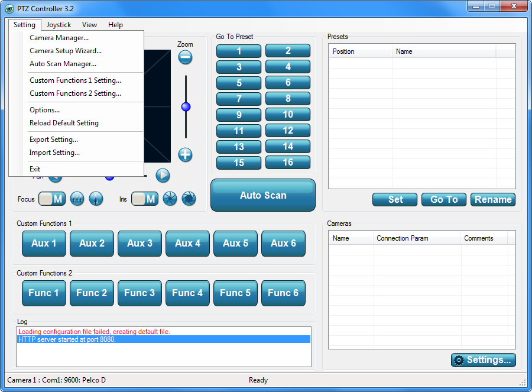The height and width of the screenshot is (392, 532).
Task: Open the Joystick menu
Action: [x=59, y=25]
